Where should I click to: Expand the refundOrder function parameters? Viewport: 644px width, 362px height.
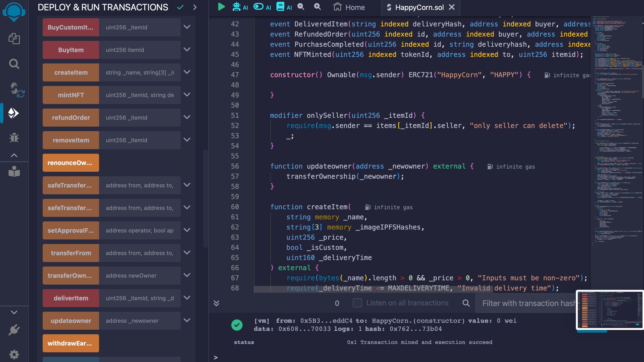(x=187, y=117)
